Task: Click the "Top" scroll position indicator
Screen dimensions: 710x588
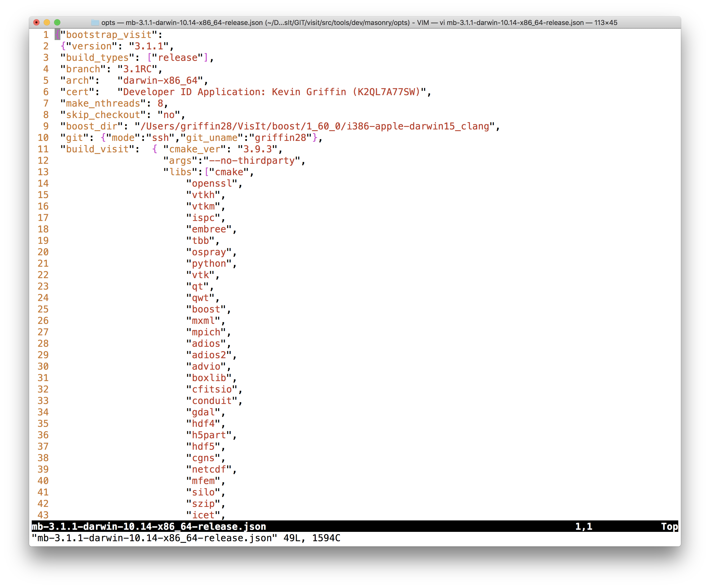Action: point(669,526)
